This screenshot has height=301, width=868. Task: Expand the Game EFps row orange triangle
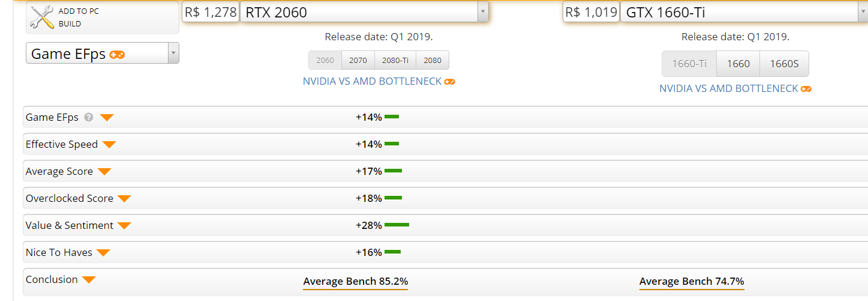click(x=107, y=118)
